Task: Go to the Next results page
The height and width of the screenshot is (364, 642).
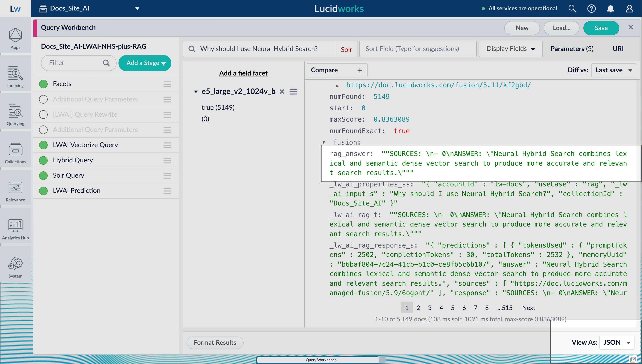Action: click(x=528, y=308)
